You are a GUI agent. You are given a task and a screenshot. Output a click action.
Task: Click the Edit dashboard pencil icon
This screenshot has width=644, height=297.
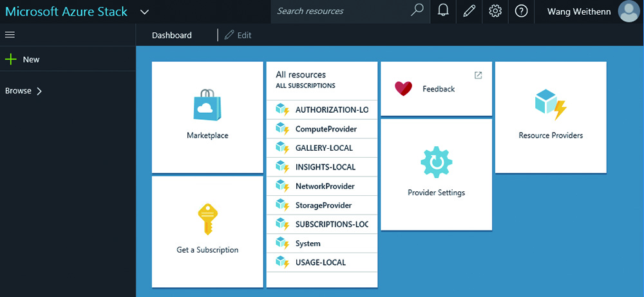coord(229,35)
